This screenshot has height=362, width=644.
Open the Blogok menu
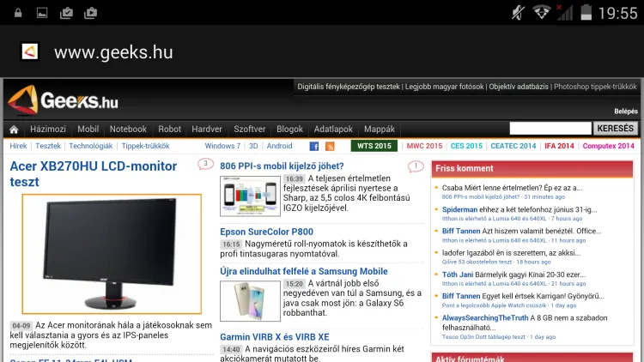point(289,129)
